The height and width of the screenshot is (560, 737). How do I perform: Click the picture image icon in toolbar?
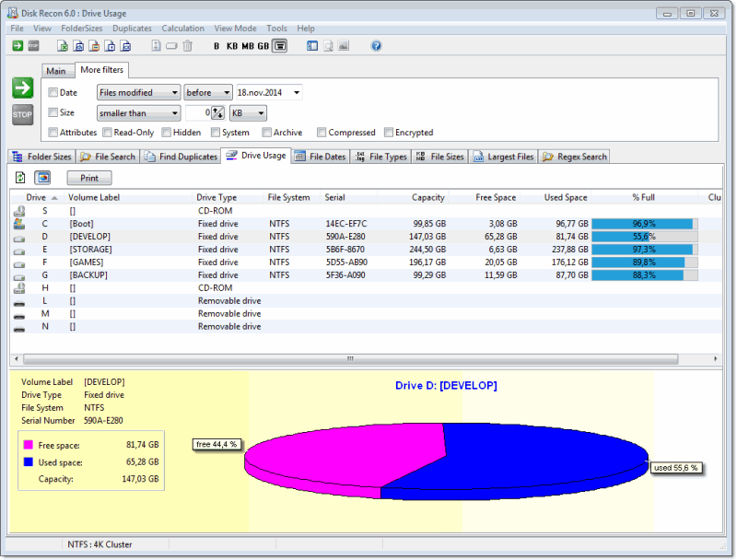(344, 45)
